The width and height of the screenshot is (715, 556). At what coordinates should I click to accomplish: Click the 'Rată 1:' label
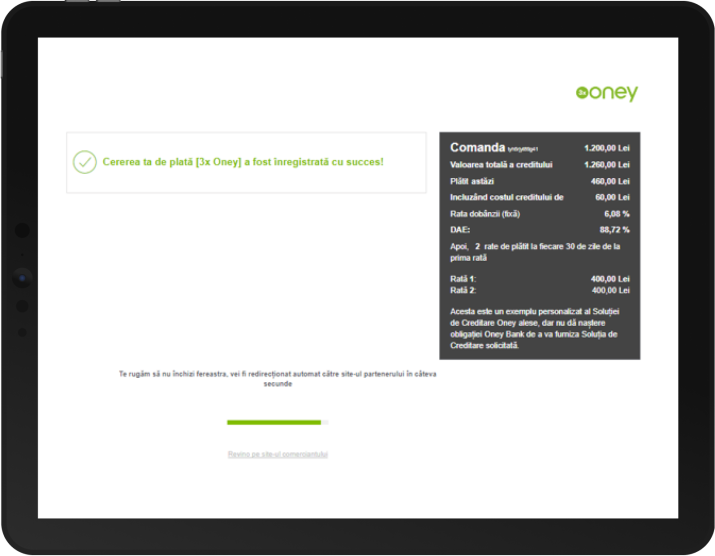pos(463,279)
